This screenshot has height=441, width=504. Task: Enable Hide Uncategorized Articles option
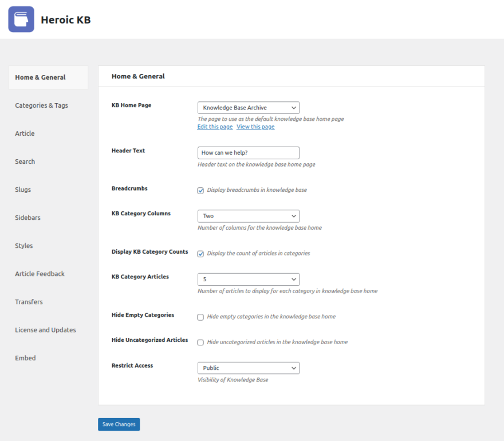coord(200,341)
